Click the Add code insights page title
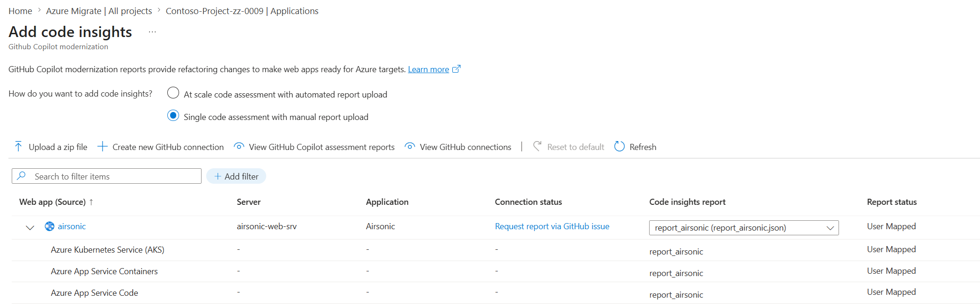This screenshot has height=307, width=980. click(x=70, y=32)
